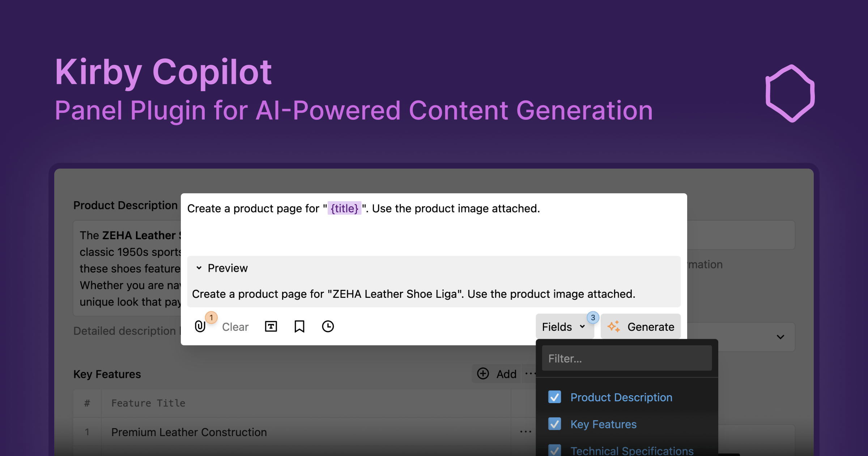Screen dimensions: 868x456
Task: Click the sparkle Generate button
Action: 641,326
